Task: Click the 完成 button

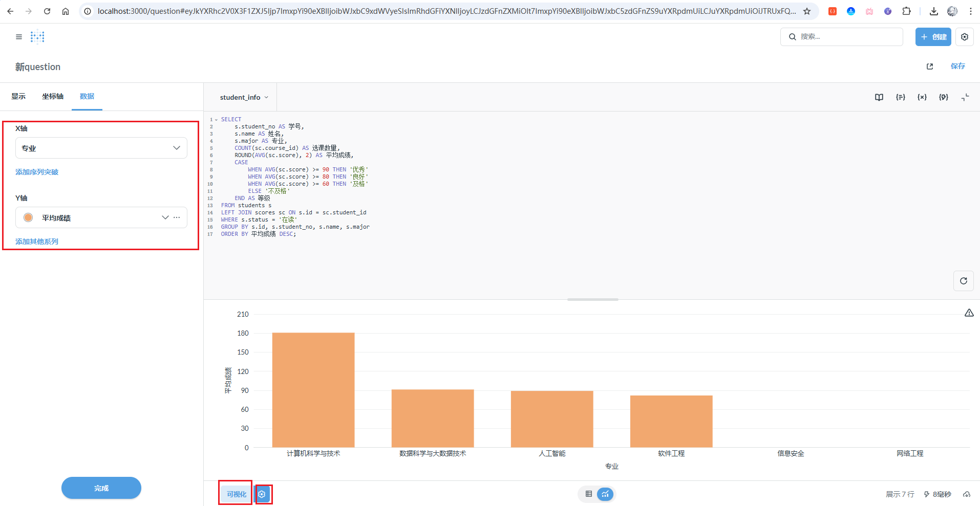Action: tap(101, 488)
